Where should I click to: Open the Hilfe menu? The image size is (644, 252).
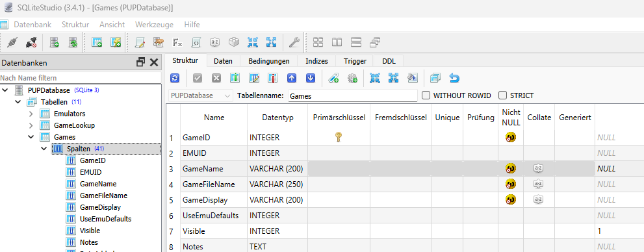192,25
